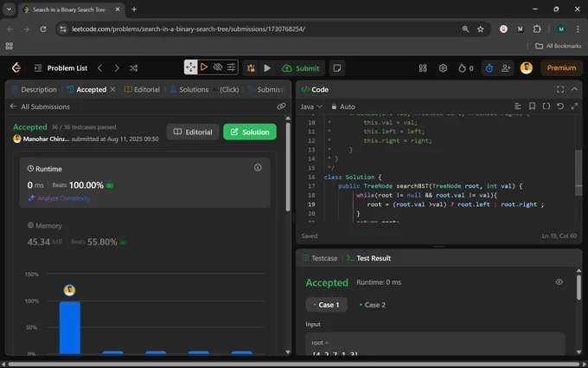Close the Accepted tab
The image size is (588, 368).
pyautogui.click(x=112, y=89)
